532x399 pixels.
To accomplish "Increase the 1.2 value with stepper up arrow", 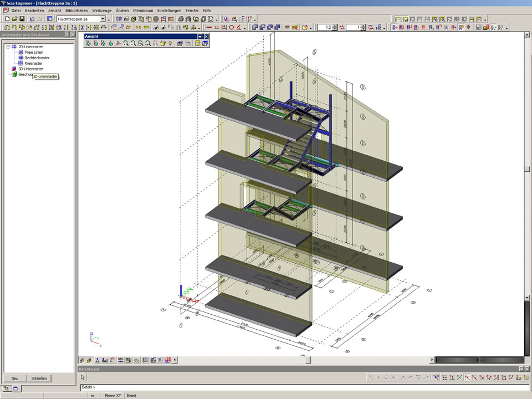I will [x=335, y=25].
